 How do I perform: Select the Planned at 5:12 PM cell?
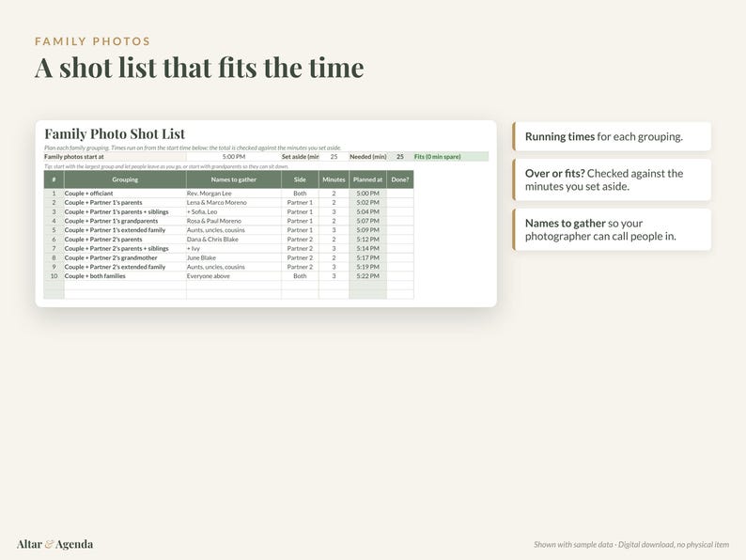367,240
